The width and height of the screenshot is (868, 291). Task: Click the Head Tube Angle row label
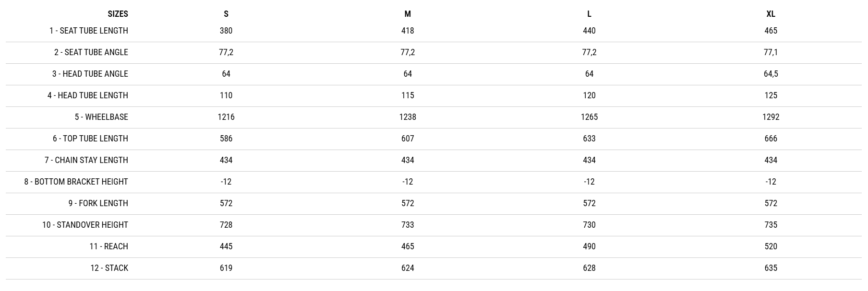(x=90, y=74)
